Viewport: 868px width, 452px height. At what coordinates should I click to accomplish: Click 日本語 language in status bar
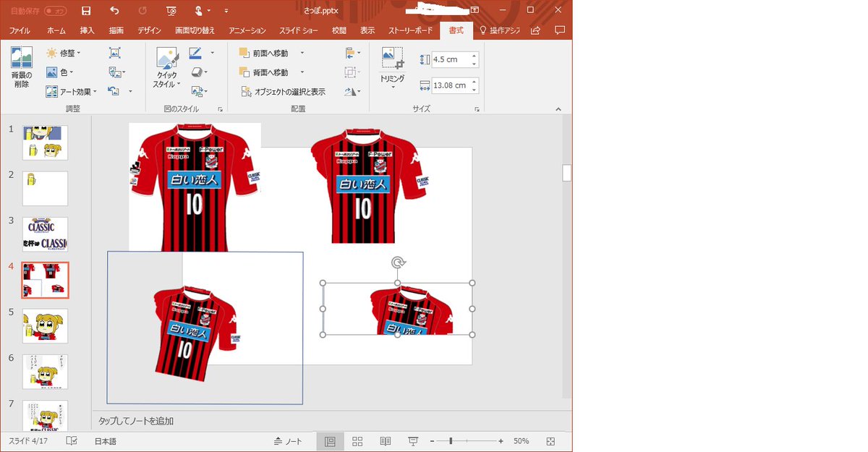point(105,441)
